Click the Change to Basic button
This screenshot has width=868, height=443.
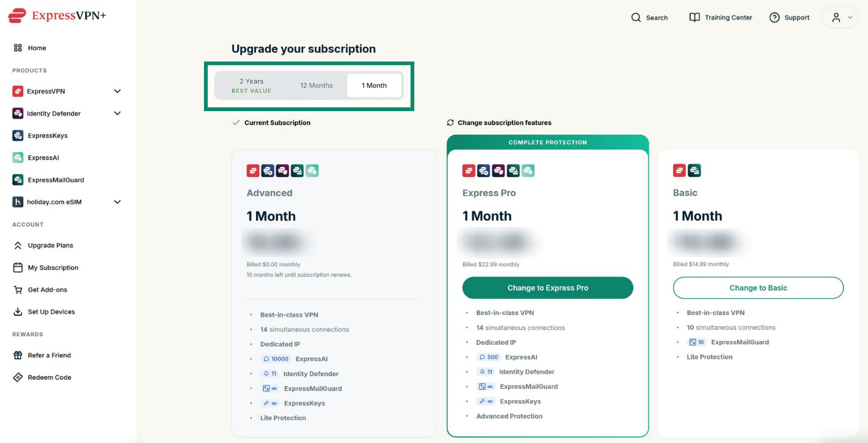[x=758, y=288]
